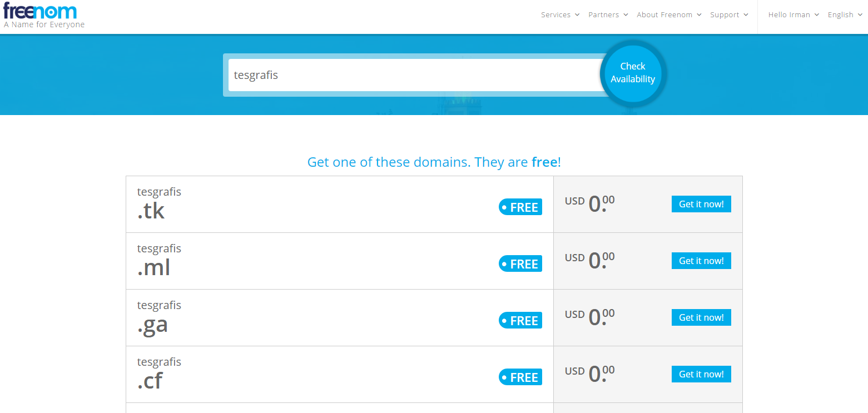Open the Partners menu
Viewport: 868px width, 413px height.
608,15
